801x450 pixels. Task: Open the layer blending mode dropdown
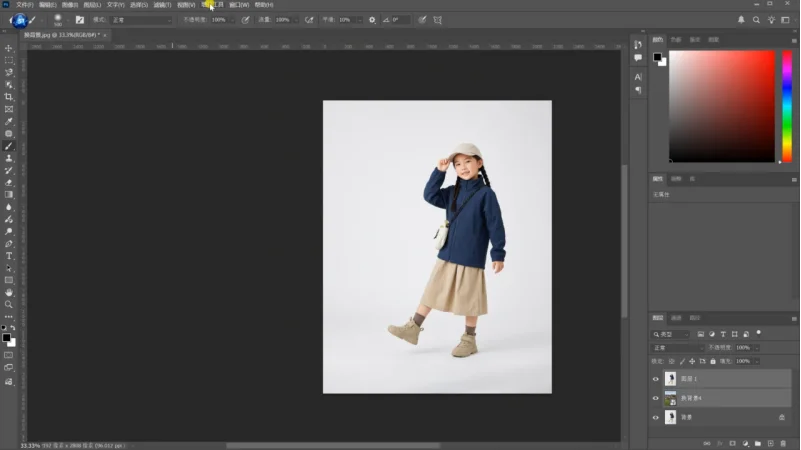click(678, 348)
